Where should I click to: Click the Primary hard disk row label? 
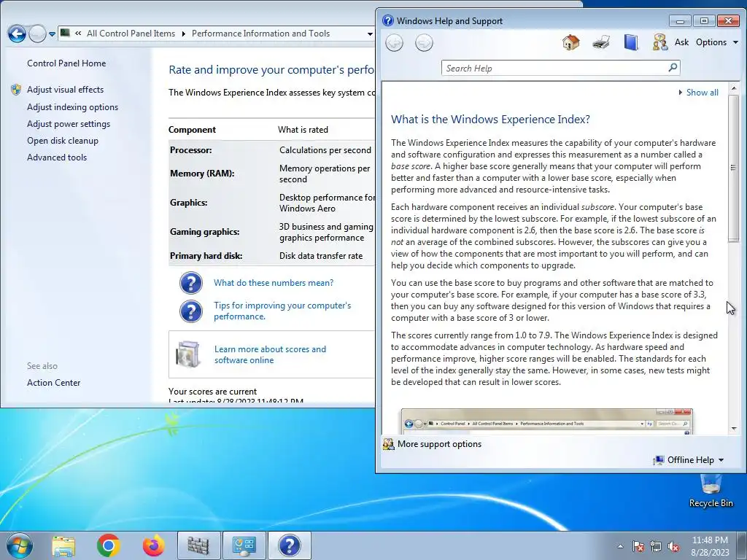pyautogui.click(x=206, y=256)
